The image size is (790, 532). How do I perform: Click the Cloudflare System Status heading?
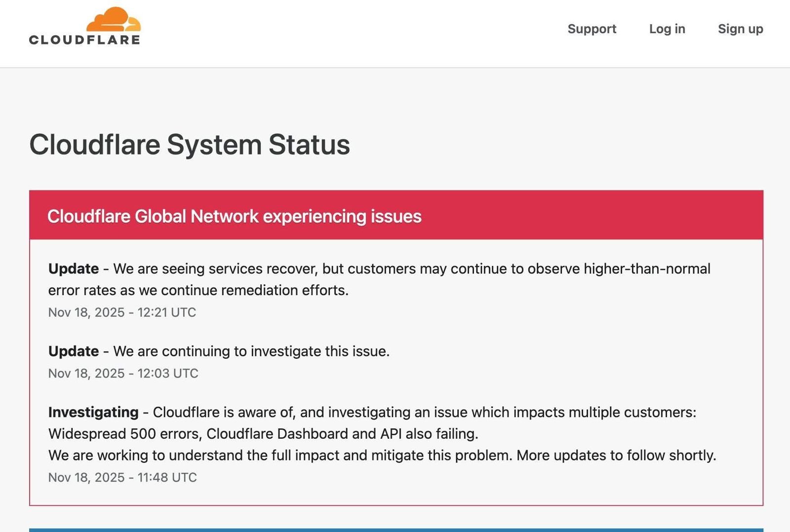(x=190, y=145)
